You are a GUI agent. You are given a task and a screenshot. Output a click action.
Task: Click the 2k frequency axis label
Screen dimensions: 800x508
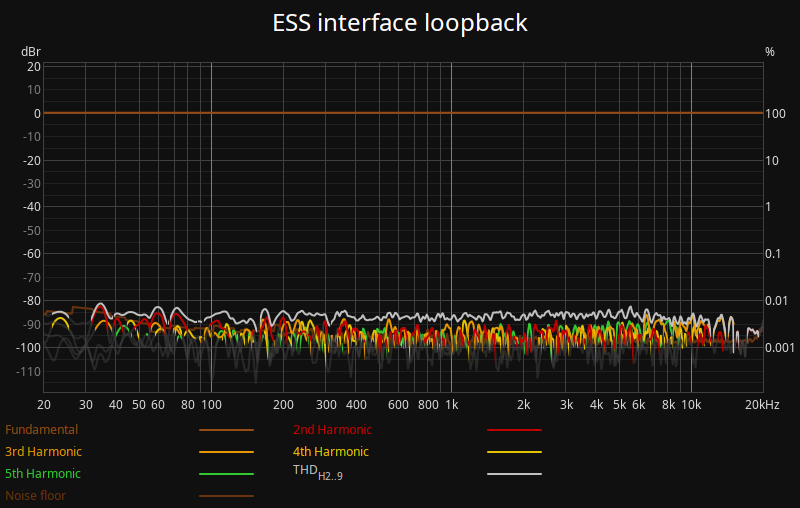tap(523, 404)
